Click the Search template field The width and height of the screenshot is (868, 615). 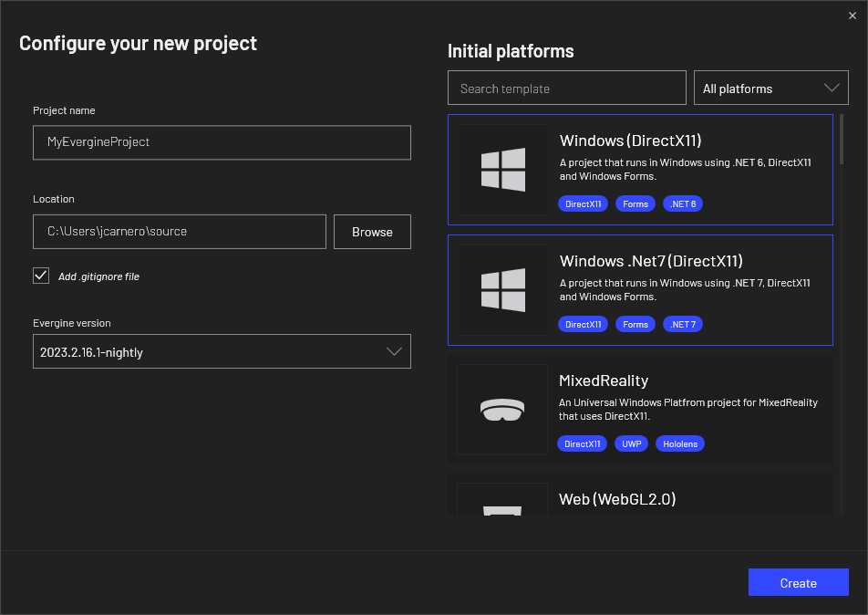(x=567, y=88)
